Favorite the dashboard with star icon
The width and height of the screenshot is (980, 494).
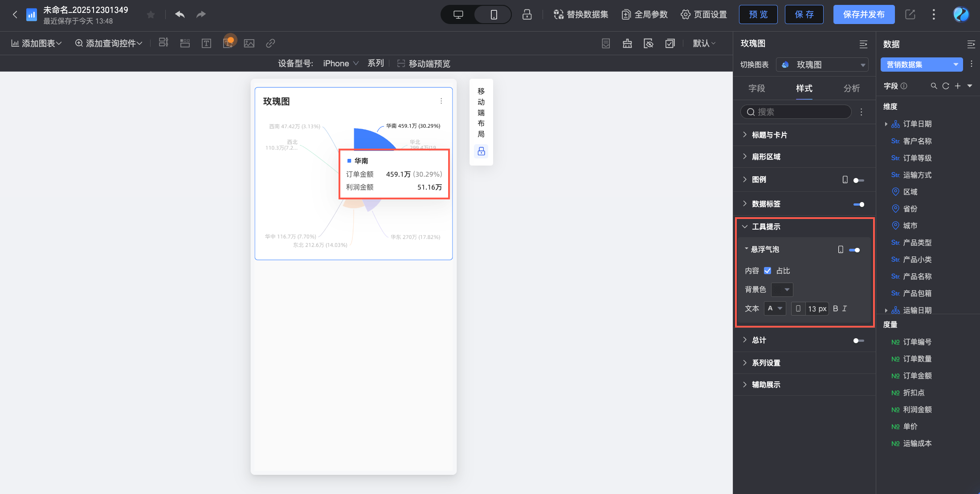151,15
